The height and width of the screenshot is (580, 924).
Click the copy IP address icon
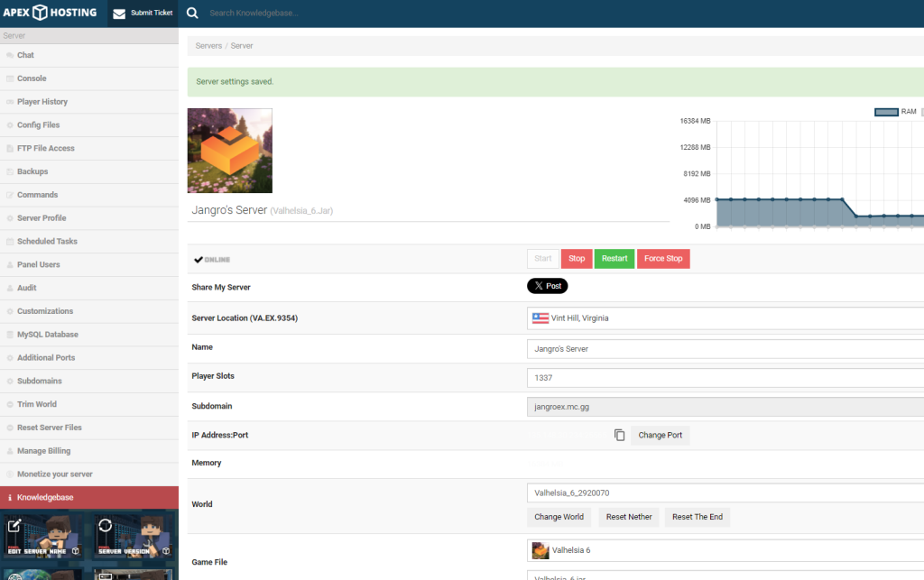click(x=619, y=435)
